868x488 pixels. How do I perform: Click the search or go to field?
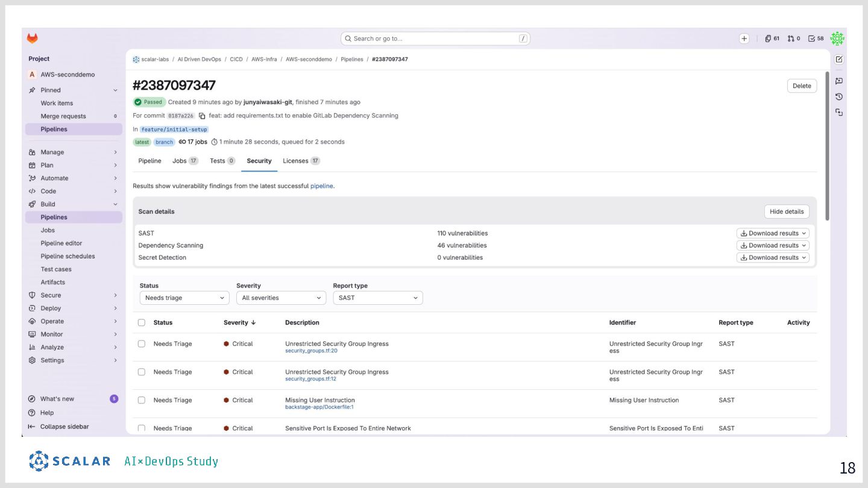tap(435, 39)
